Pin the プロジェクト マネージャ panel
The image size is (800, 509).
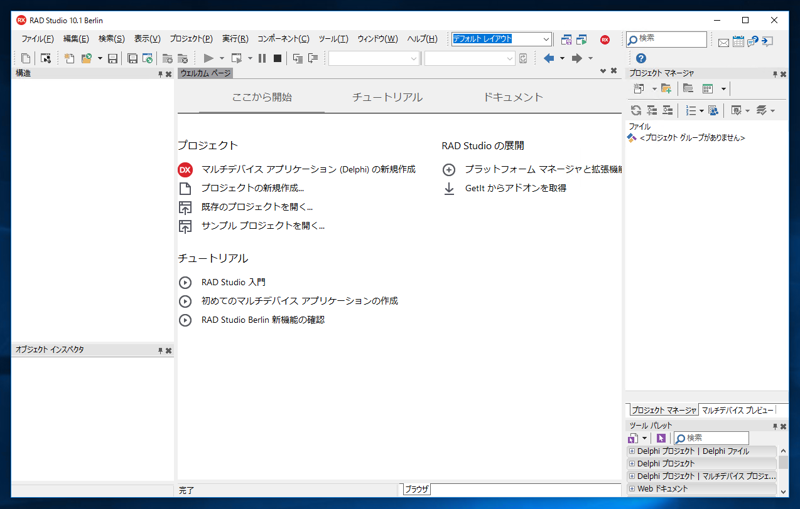point(775,74)
